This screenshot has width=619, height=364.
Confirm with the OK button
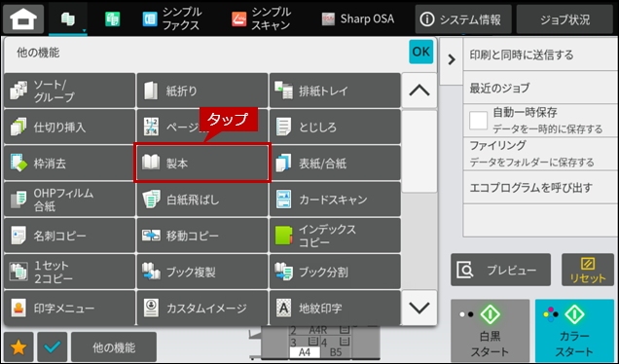(x=420, y=52)
